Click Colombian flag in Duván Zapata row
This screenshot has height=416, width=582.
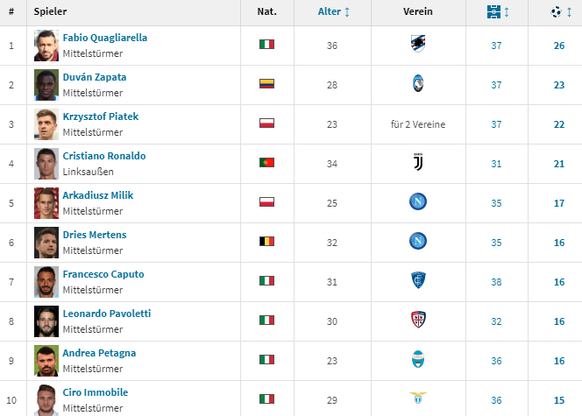267,83
